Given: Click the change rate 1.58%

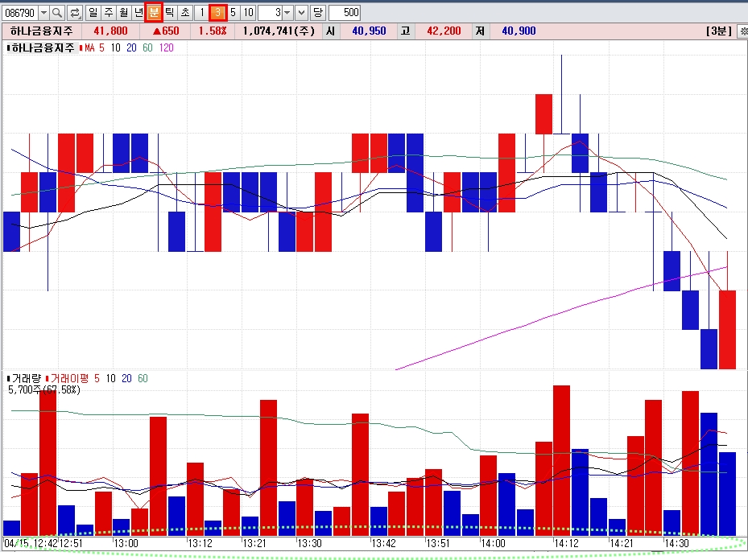Looking at the screenshot, I should tap(213, 31).
